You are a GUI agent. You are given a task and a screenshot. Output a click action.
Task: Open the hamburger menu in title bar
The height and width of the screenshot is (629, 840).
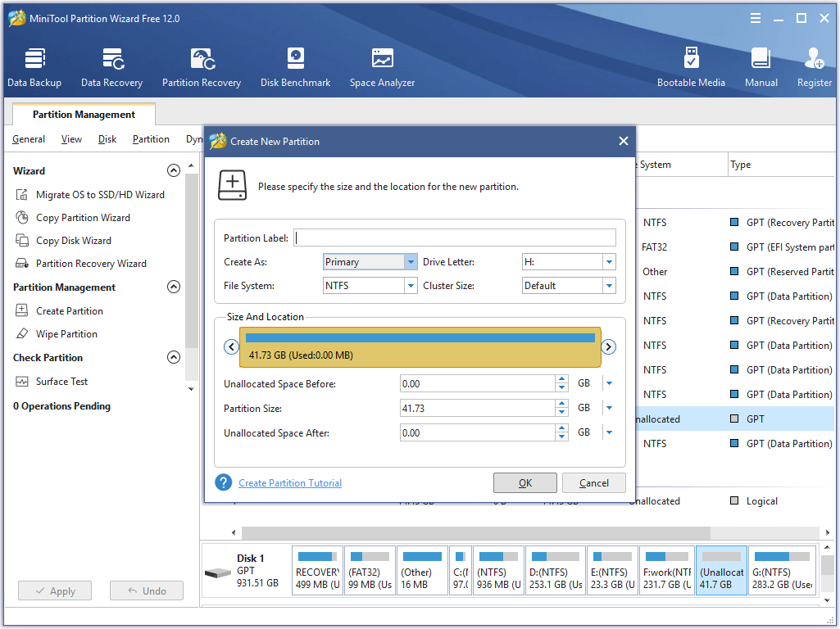click(756, 18)
